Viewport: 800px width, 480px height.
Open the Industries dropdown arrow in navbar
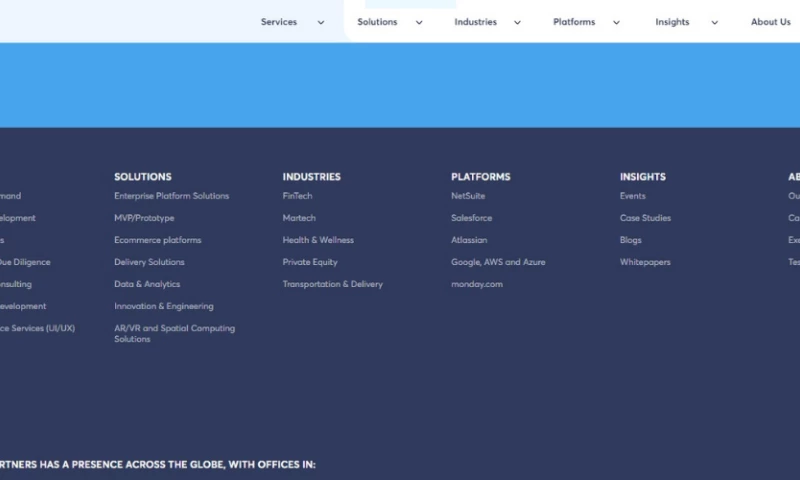(517, 23)
